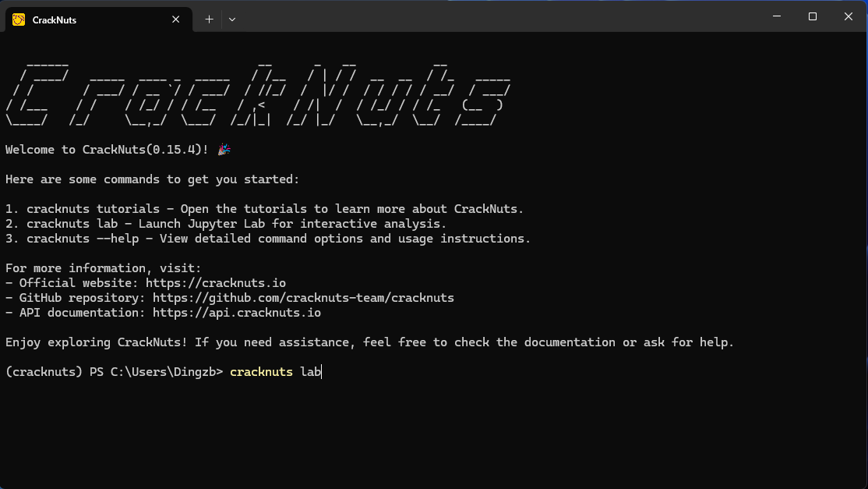
Task: Click the typed 'cracknuts lab' command at the prompt
Action: click(275, 372)
